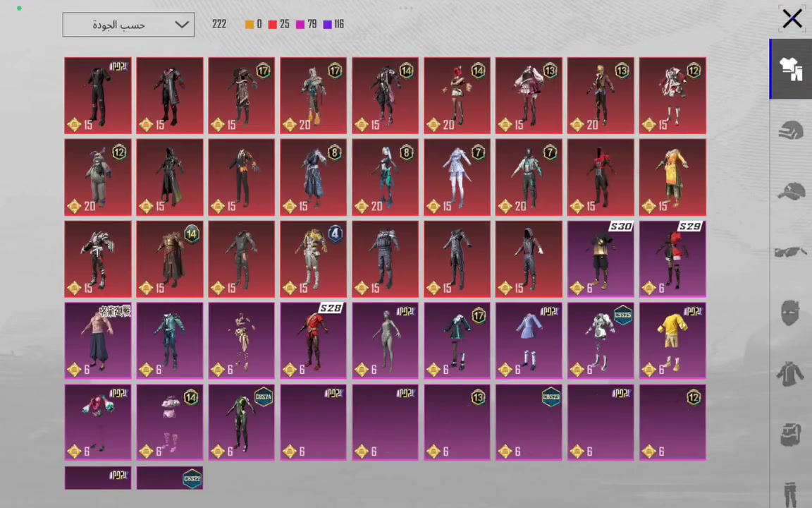The height and width of the screenshot is (508, 812).
Task: Select the white-red outfit with badge 12 on red
Action: click(x=672, y=95)
